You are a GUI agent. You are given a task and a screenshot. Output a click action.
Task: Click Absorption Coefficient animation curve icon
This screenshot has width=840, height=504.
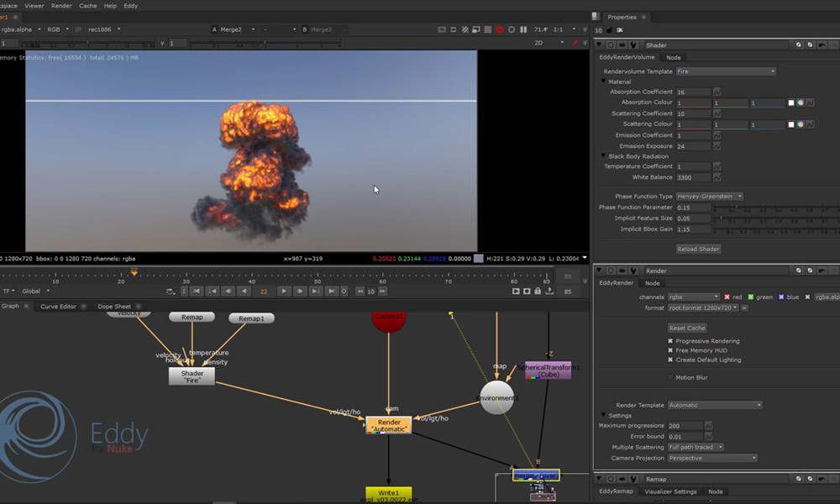[x=717, y=92]
